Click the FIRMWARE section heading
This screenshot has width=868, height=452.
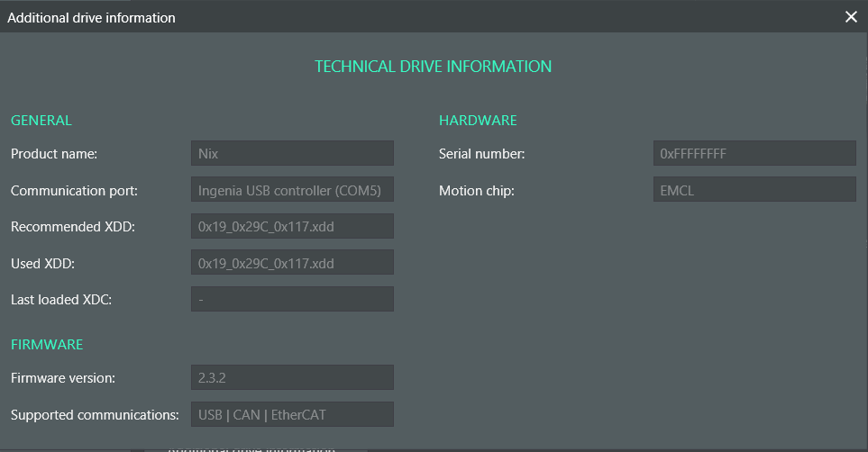click(x=47, y=344)
